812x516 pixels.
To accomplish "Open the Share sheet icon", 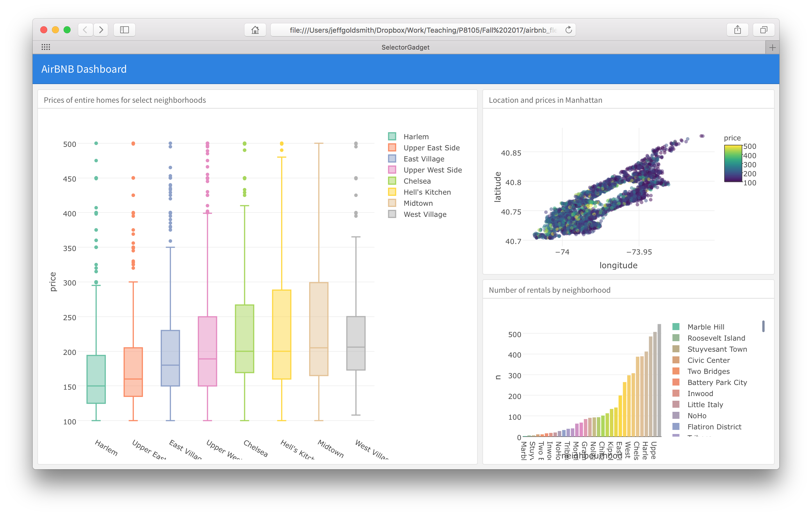I will coord(737,30).
